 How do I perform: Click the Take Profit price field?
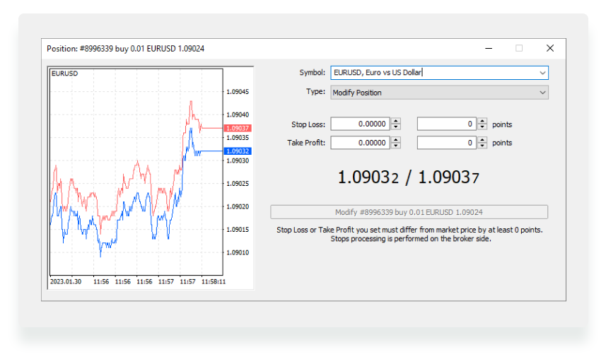click(360, 143)
